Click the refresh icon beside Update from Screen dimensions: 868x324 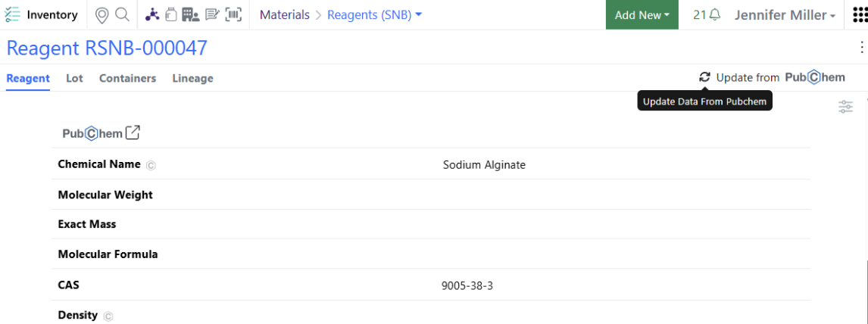705,77
